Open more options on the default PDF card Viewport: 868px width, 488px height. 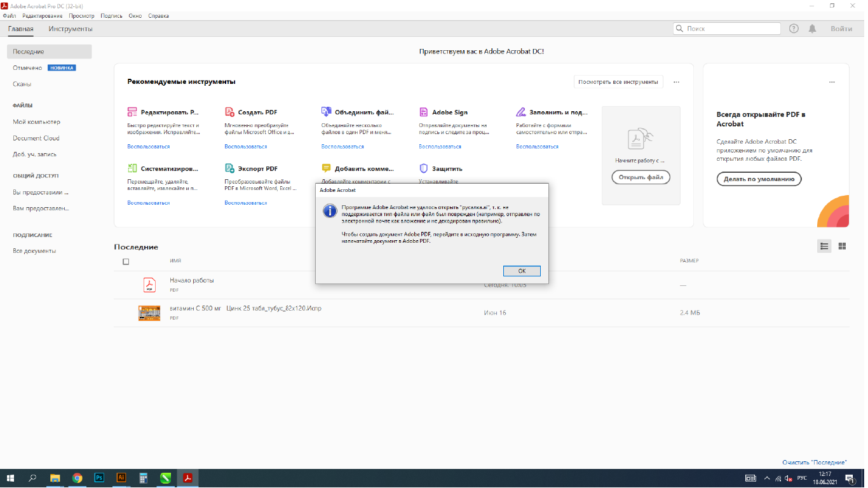pos(832,82)
